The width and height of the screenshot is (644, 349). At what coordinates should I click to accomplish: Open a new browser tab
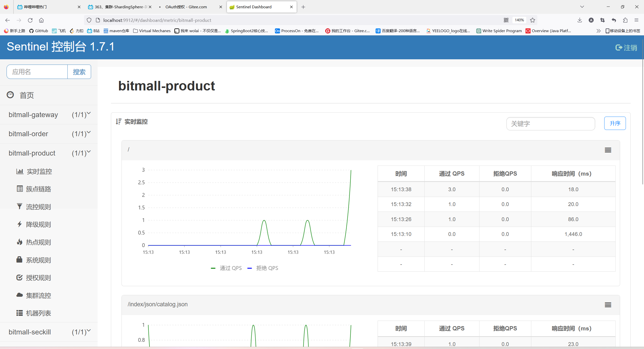coord(303,7)
